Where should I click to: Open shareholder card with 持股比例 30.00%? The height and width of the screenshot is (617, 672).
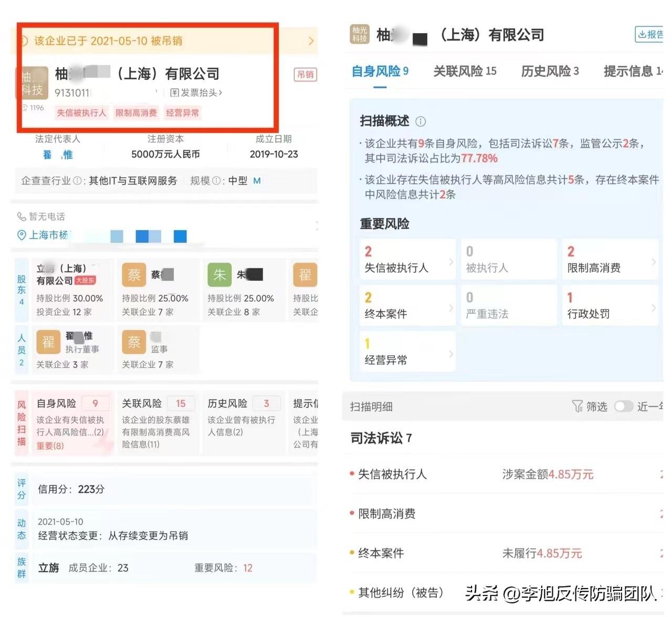(72, 290)
